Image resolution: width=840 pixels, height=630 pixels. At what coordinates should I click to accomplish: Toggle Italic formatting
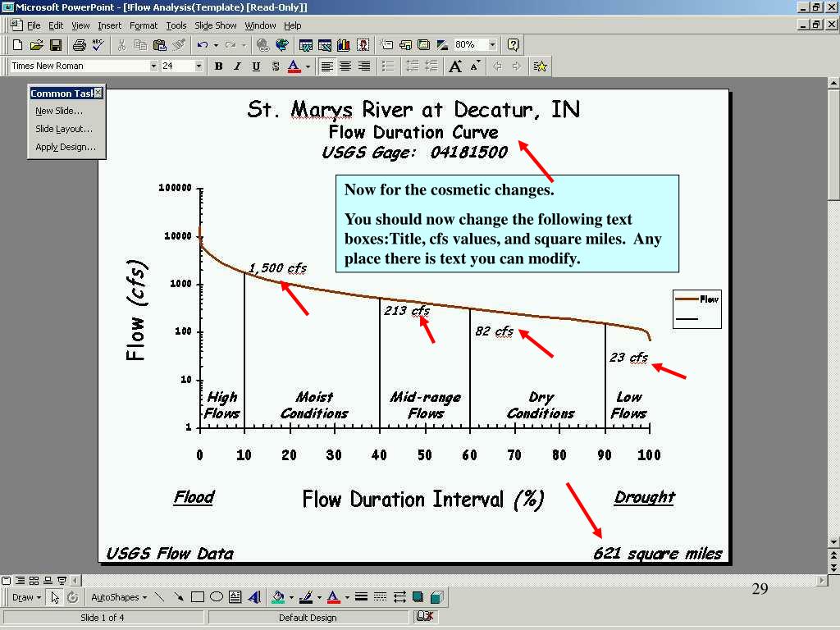[237, 66]
